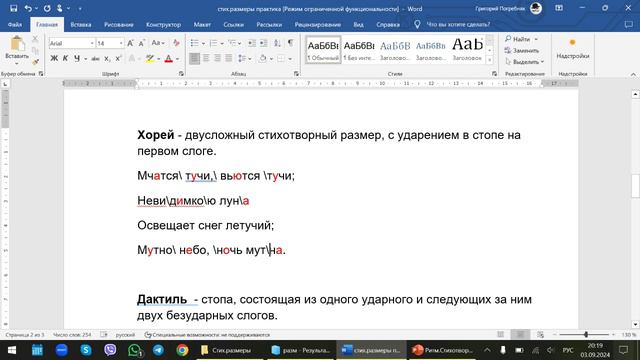This screenshot has height=360, width=640.
Task: Click the Save icon in the title bar
Action: [13, 8]
